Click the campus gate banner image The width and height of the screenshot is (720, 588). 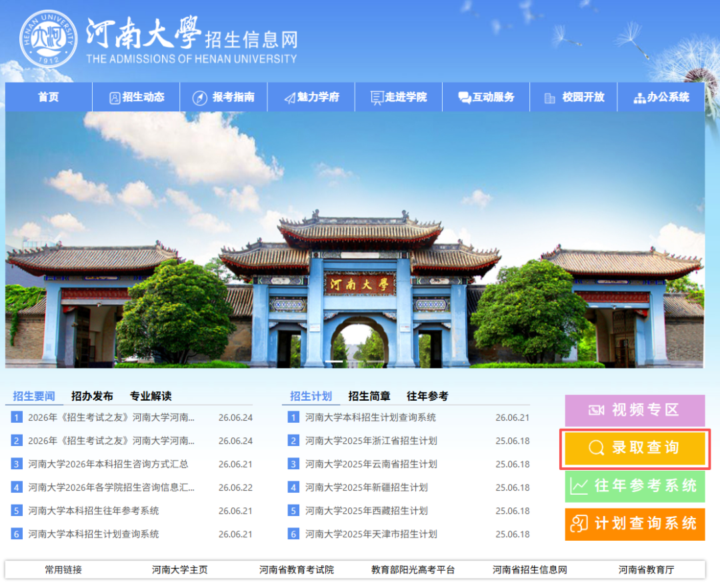[355, 239]
